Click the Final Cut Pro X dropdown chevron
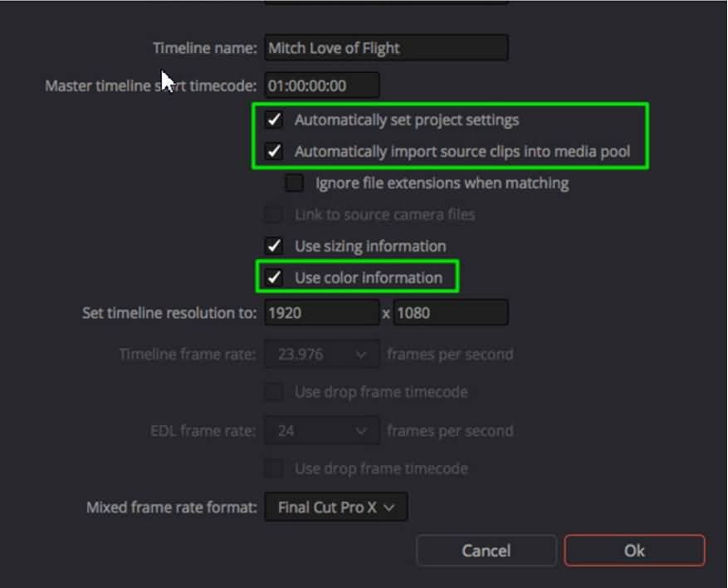This screenshot has width=728, height=588. point(389,507)
